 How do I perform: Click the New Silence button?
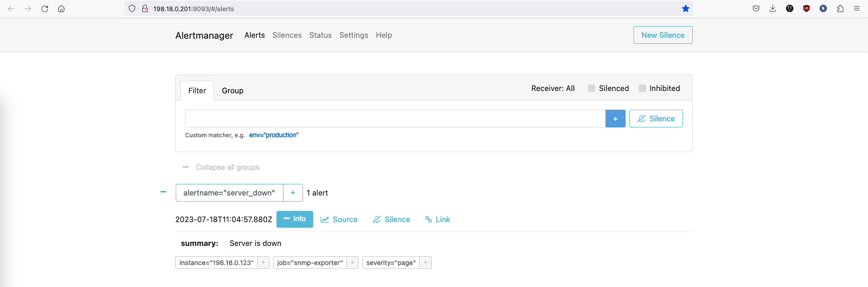pos(662,35)
